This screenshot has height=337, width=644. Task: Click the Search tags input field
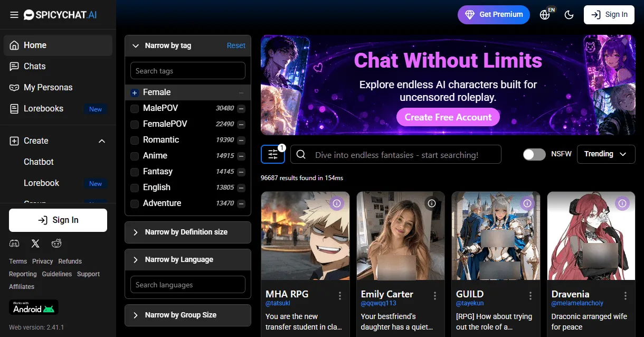click(x=188, y=71)
